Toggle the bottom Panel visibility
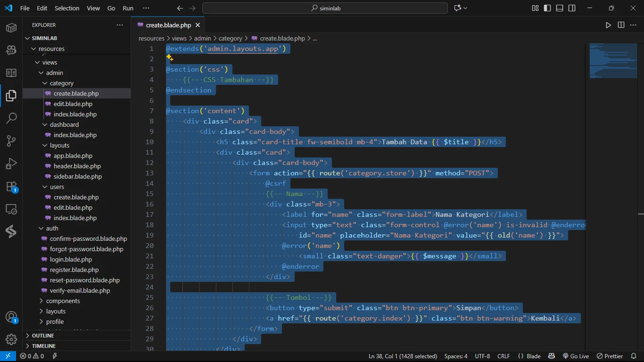644x362 pixels. click(560, 8)
